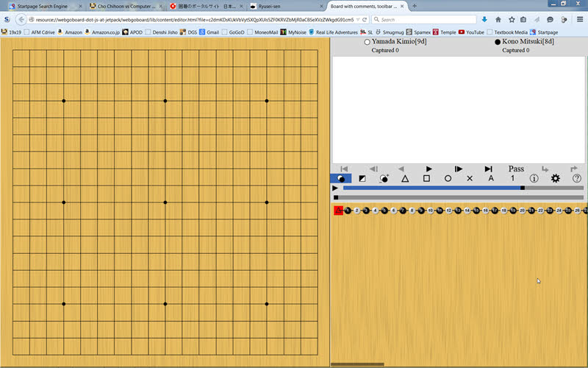588x368 pixels.
Task: Select the square markup tool
Action: point(426,178)
